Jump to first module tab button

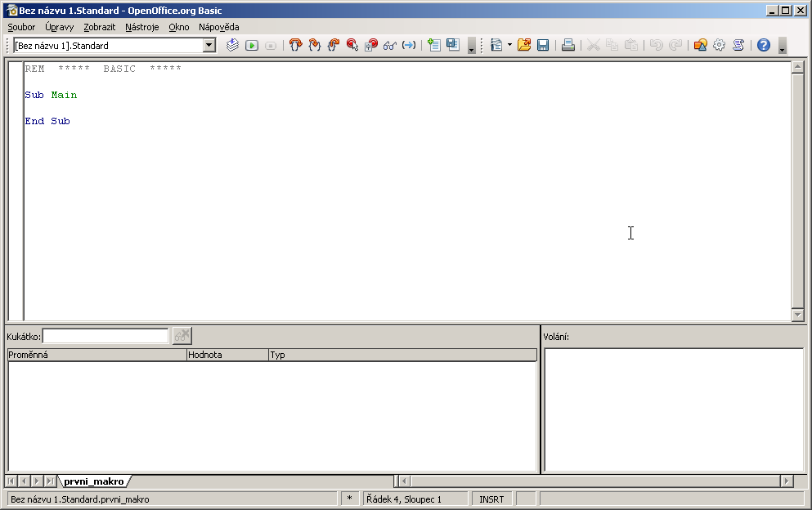[11, 481]
